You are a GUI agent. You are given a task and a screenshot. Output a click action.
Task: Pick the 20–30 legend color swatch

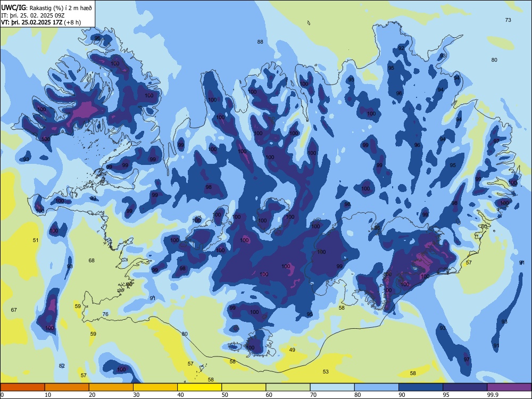(x=111, y=387)
